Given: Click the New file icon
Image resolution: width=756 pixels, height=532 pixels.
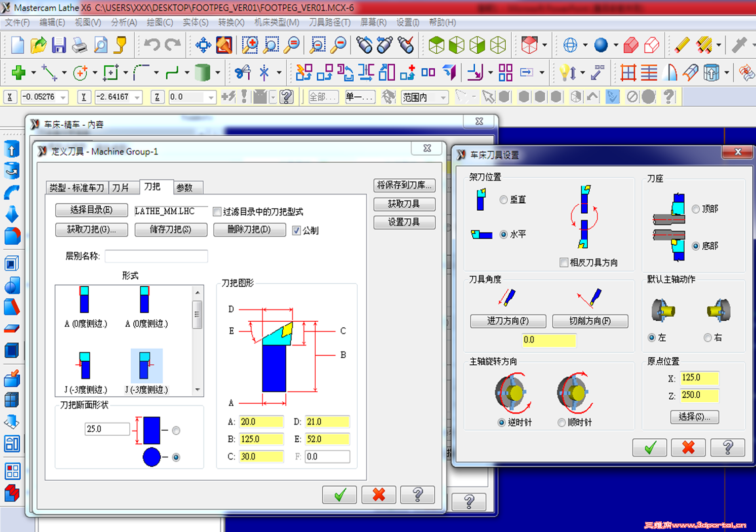Looking at the screenshot, I should 17,45.
